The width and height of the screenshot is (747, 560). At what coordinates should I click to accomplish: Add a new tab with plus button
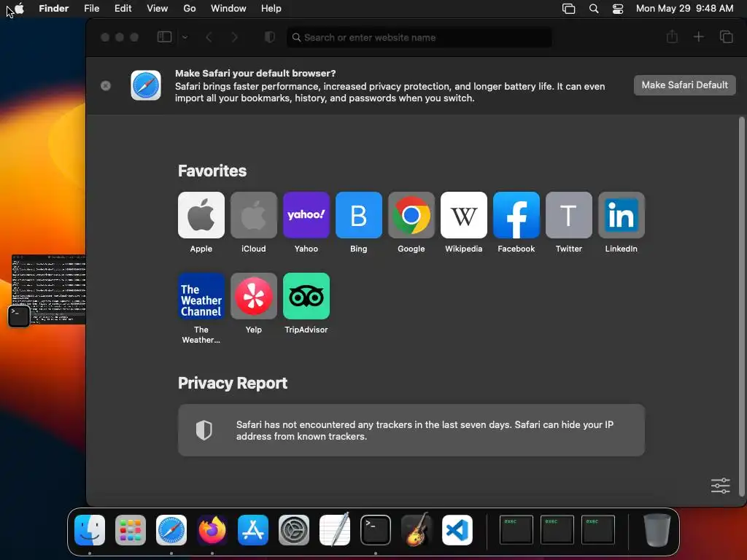[698, 36]
